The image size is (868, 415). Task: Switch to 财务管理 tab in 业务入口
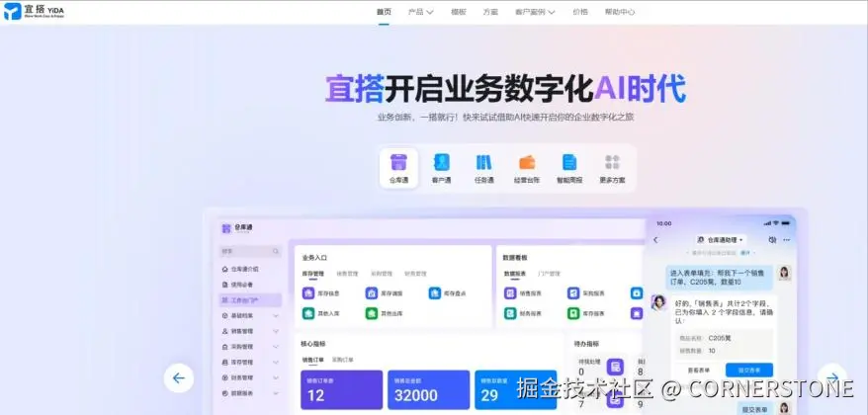(x=415, y=274)
